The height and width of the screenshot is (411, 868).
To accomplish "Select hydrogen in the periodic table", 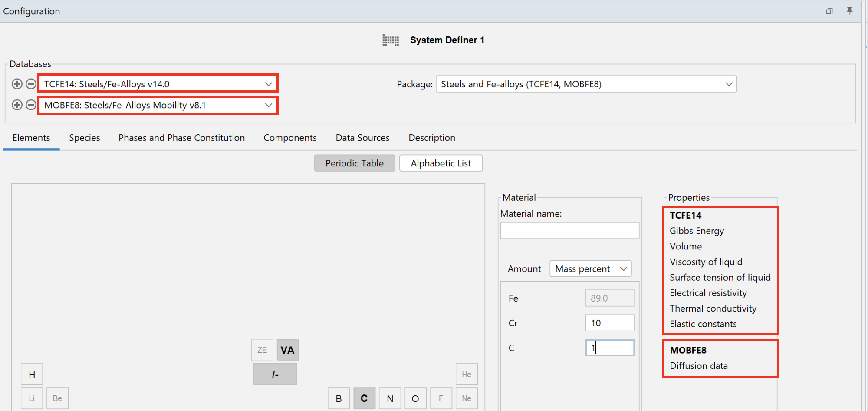I will tap(32, 374).
